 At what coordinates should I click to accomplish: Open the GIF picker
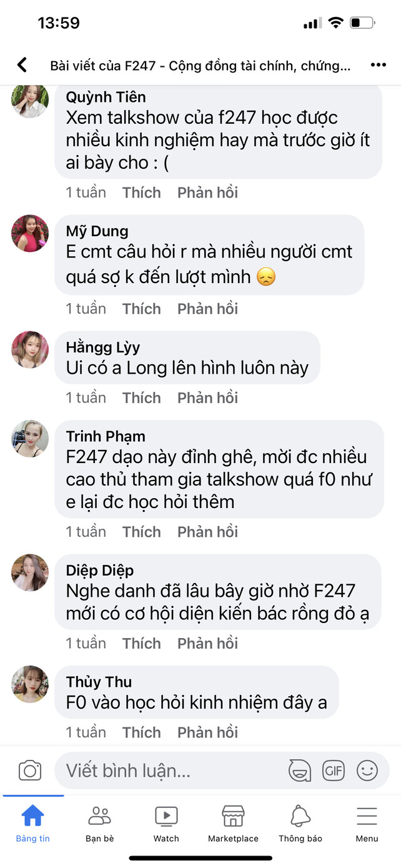point(334,771)
